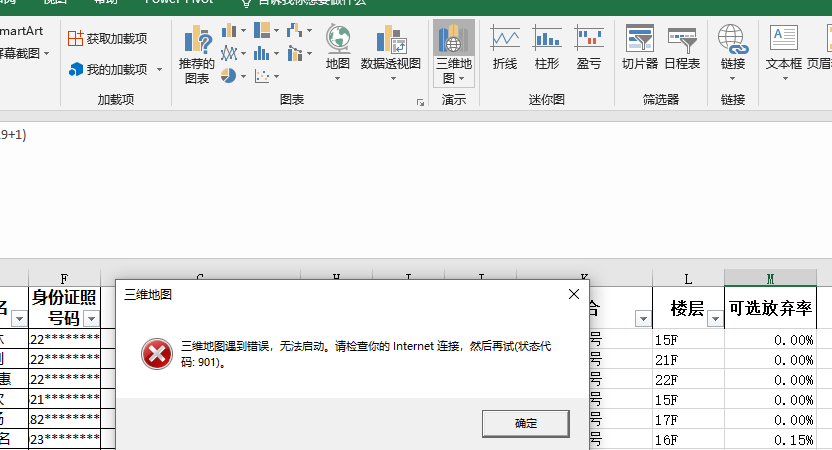Insert column or bar chart icon
The width and height of the screenshot is (832, 450).
click(x=229, y=30)
